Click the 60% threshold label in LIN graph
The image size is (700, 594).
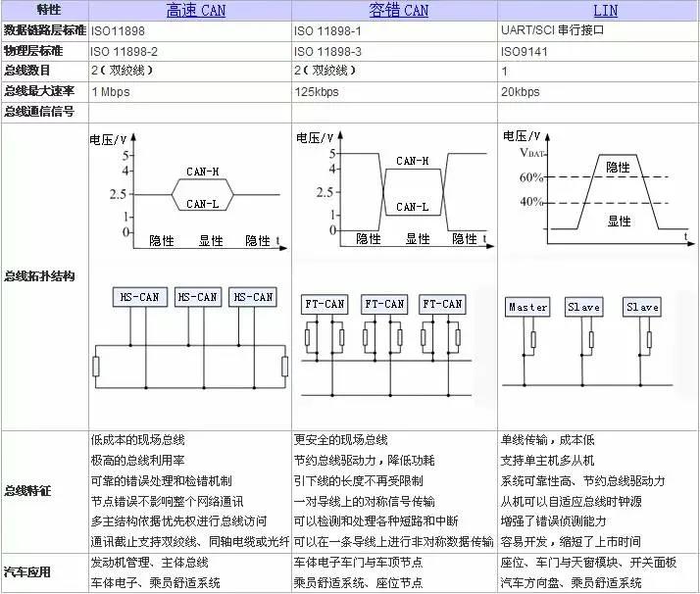[530, 177]
